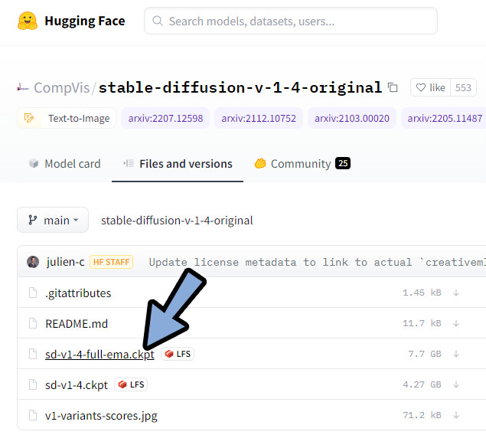The width and height of the screenshot is (486, 448).
Task: Open the Update license metadata commit message
Action: pyautogui.click(x=318, y=262)
